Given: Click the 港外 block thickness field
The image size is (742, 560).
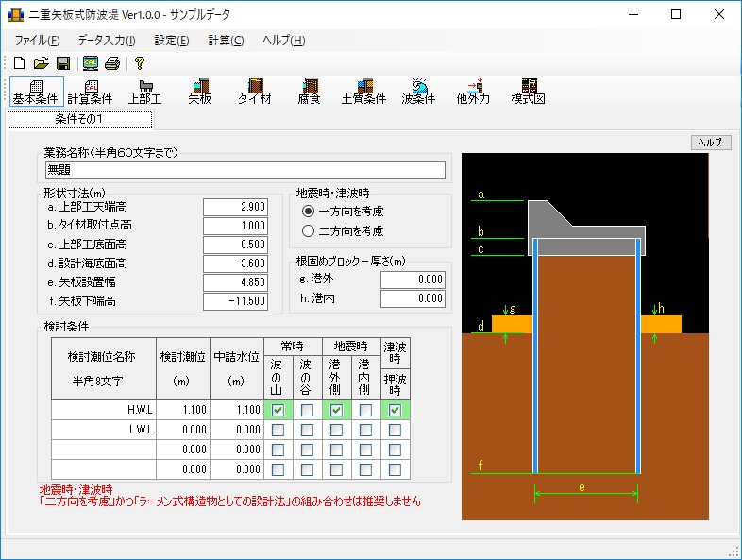Looking at the screenshot, I should pyautogui.click(x=413, y=280).
